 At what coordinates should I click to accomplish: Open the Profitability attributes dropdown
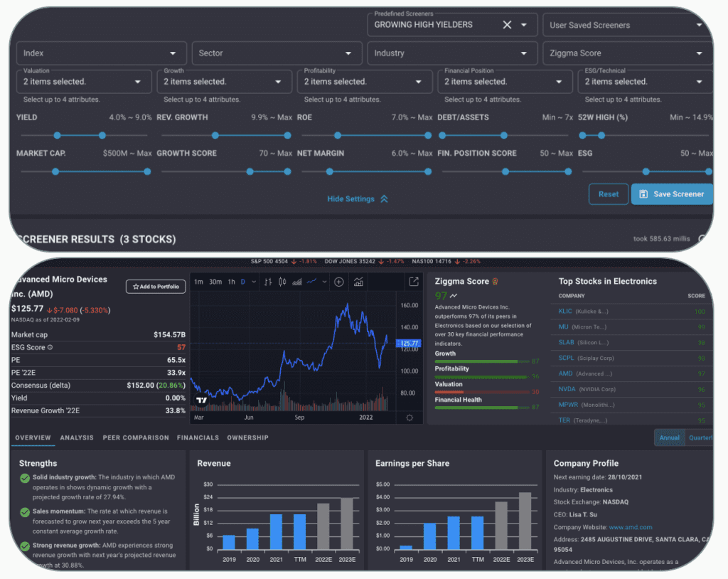[x=365, y=82]
